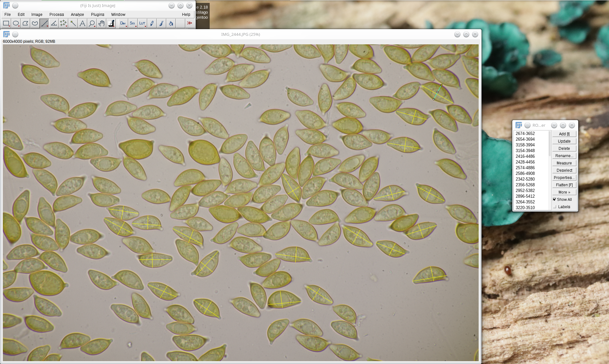Open the LUT dropdown menu

142,23
